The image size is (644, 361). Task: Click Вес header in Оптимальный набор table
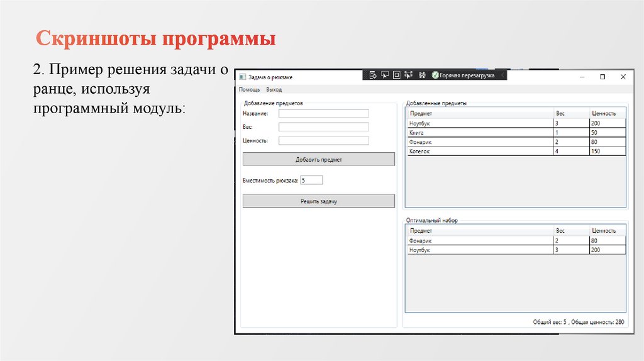pyautogui.click(x=571, y=231)
